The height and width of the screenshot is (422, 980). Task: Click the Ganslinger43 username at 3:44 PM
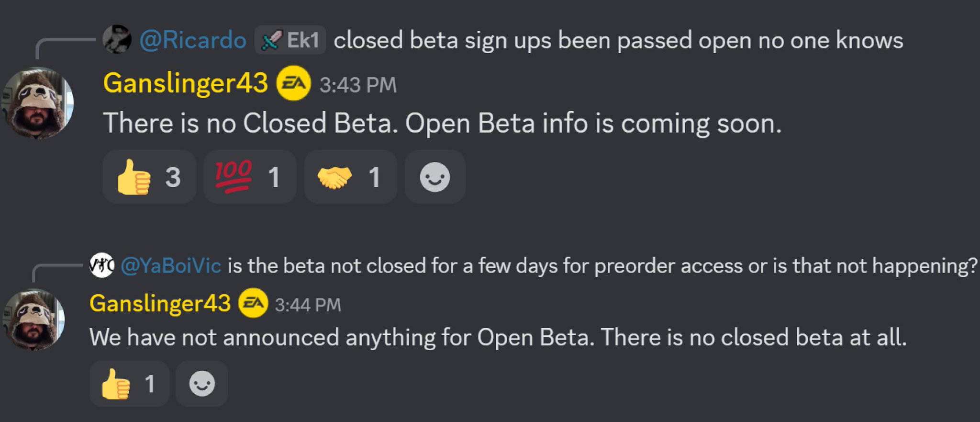pos(160,304)
